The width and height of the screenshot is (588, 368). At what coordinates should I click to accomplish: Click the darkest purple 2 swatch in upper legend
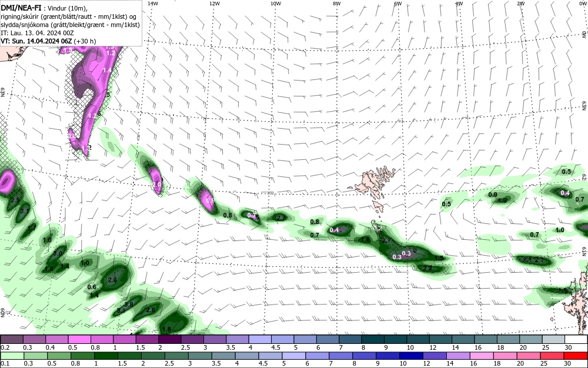pos(171,340)
